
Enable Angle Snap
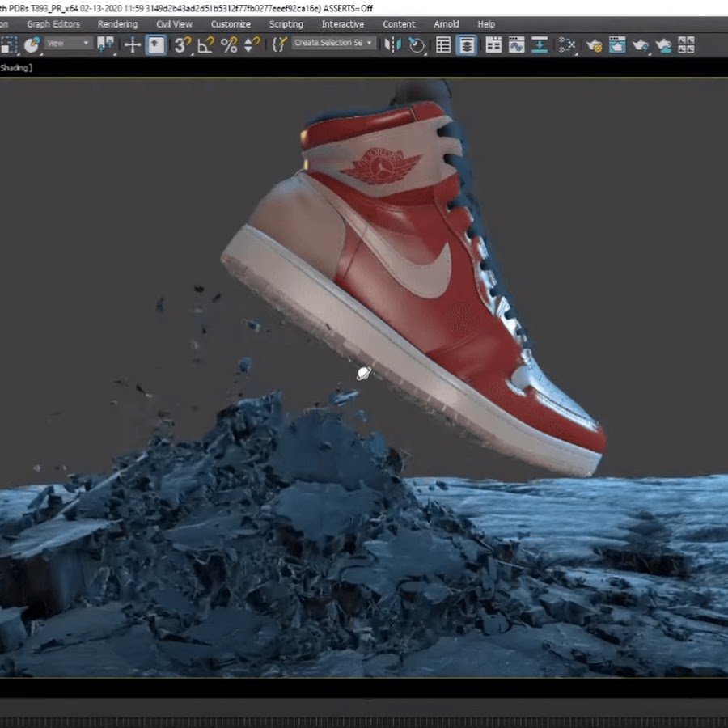pos(205,45)
